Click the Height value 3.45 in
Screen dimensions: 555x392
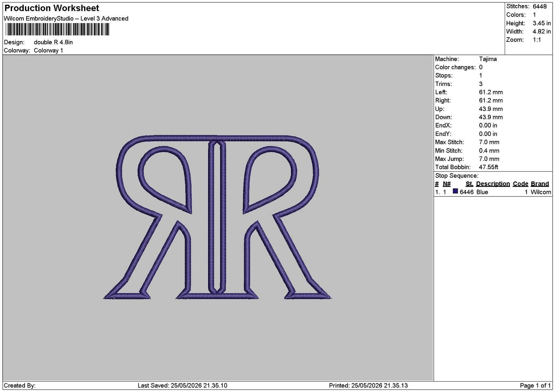pyautogui.click(x=542, y=23)
